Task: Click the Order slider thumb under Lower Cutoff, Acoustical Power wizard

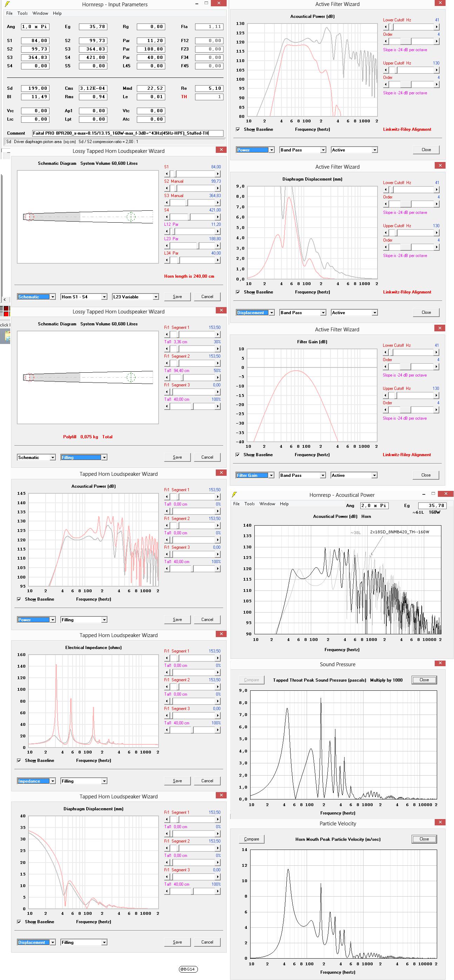Action: tap(406, 41)
